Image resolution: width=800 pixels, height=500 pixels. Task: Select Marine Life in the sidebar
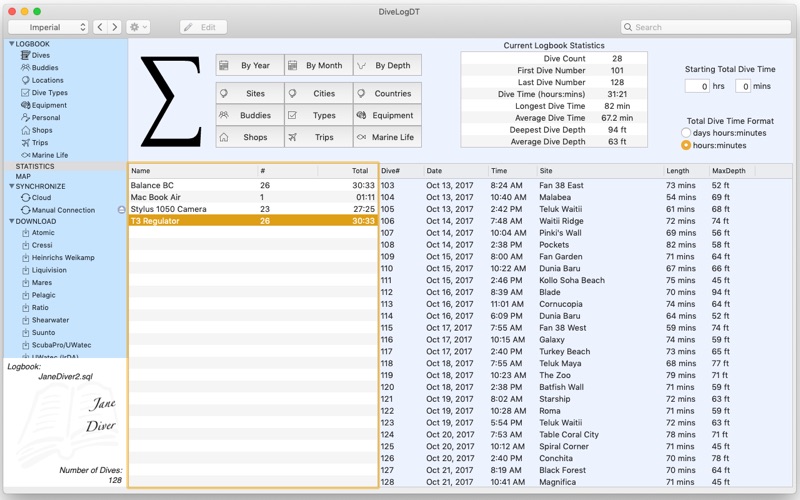pos(49,155)
